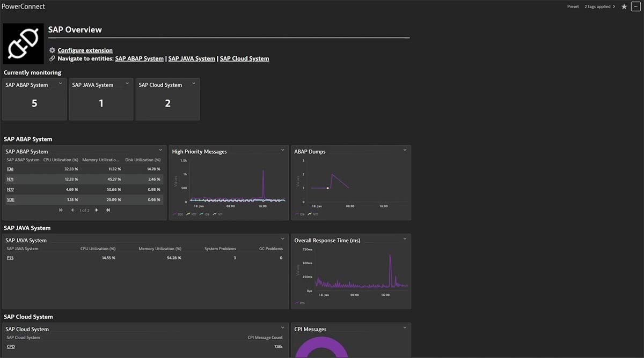Image resolution: width=644 pixels, height=358 pixels.
Task: Open the ellipsis menu in the top right corner
Action: pos(636,6)
